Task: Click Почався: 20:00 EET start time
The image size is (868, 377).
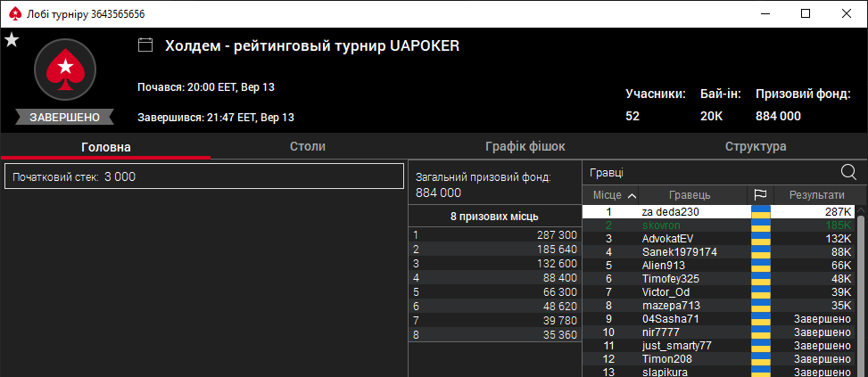Action: (x=206, y=86)
